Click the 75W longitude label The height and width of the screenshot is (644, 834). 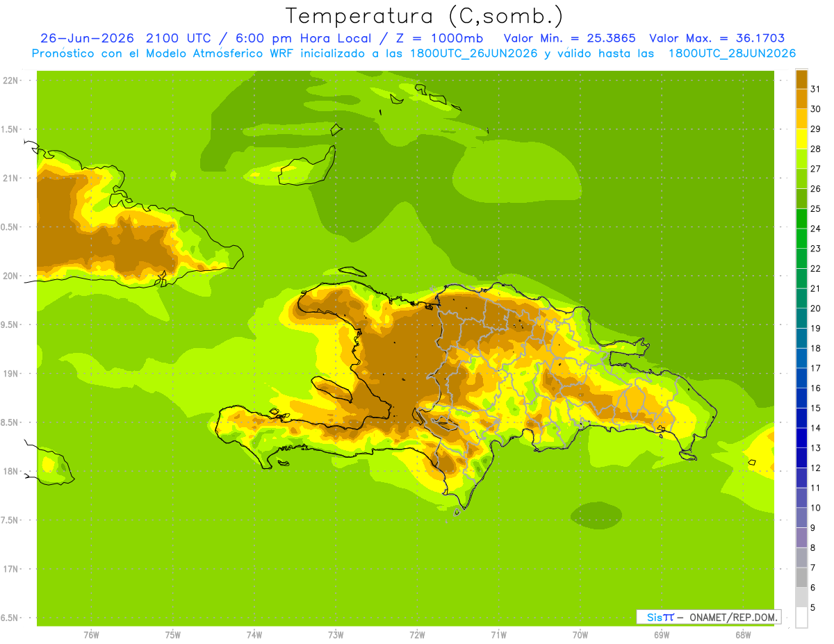(x=173, y=635)
